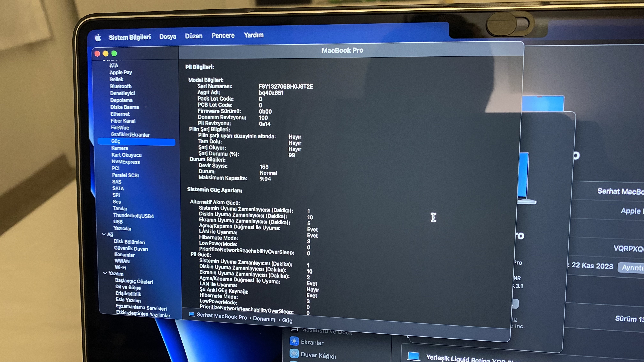Select Fiber Kanal in the sidebar
This screenshot has height=362, width=644.
point(123,121)
